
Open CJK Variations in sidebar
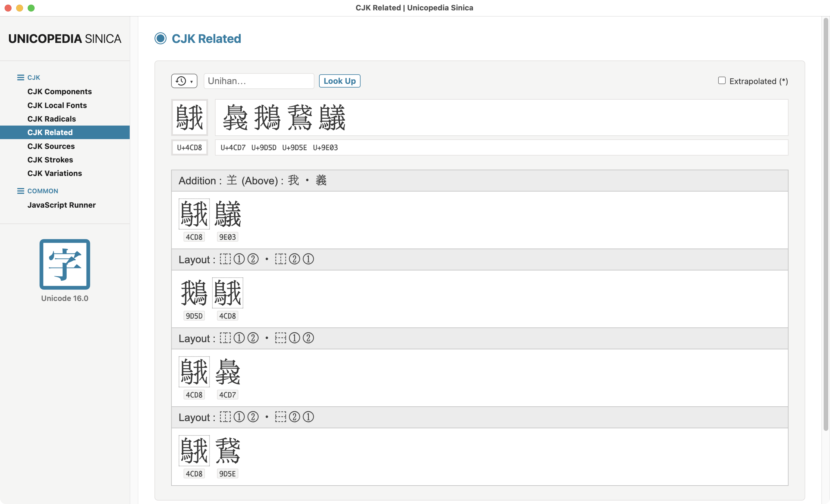pyautogui.click(x=54, y=173)
